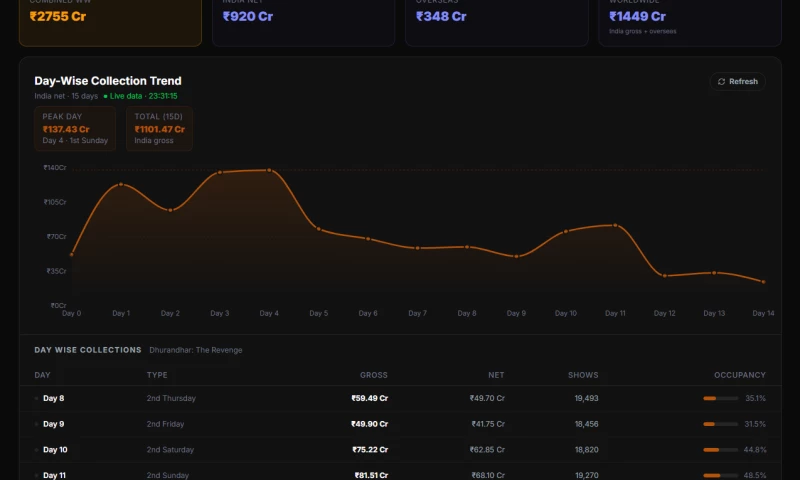The width and height of the screenshot is (800, 480).
Task: Click the Day 14 chart data point
Action: click(763, 282)
